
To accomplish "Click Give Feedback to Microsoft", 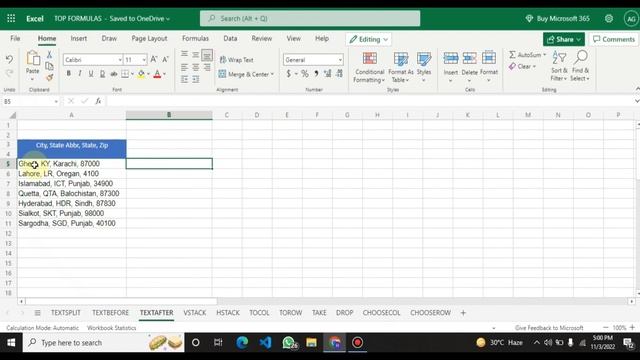I will 549,328.
